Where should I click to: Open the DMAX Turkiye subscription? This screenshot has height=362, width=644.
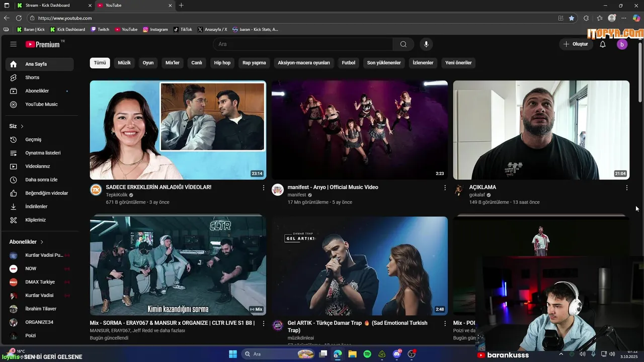[40, 282]
